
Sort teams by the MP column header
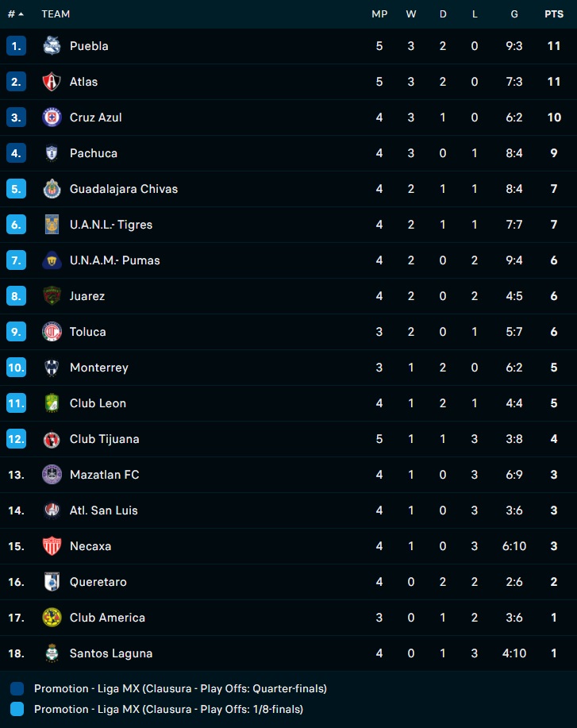(379, 13)
